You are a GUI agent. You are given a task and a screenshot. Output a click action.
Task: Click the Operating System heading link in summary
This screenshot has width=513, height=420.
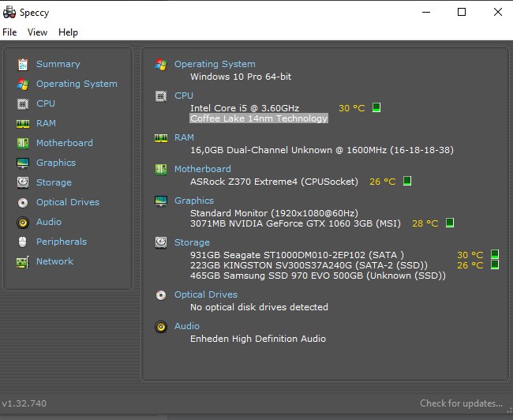tap(215, 64)
